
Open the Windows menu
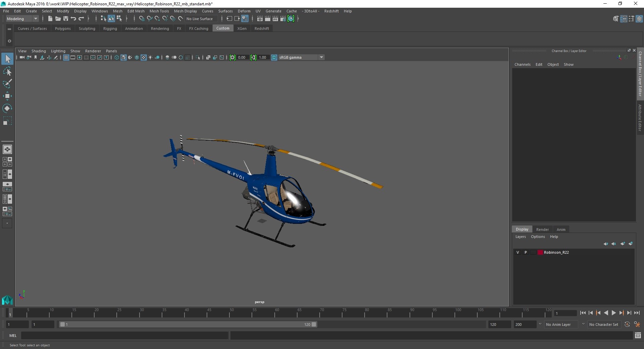[100, 11]
